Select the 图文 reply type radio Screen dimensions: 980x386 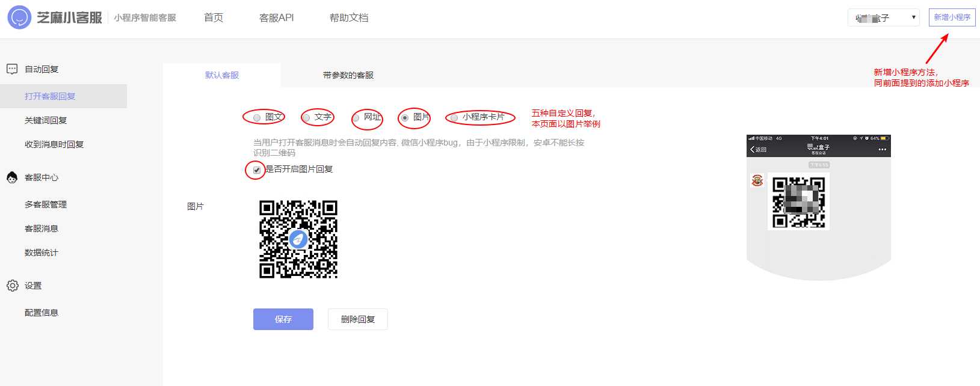(257, 118)
